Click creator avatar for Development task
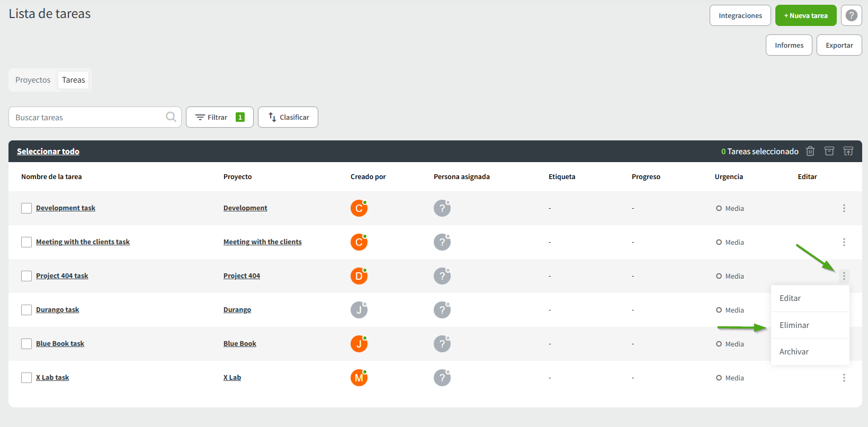Image resolution: width=868 pixels, height=427 pixels. click(x=359, y=208)
